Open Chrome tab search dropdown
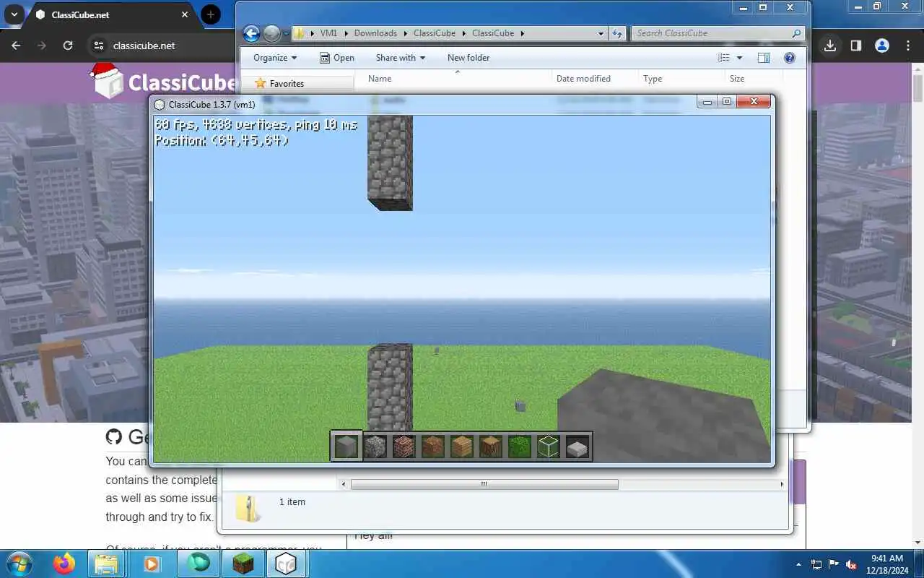This screenshot has height=578, width=924. click(x=14, y=14)
